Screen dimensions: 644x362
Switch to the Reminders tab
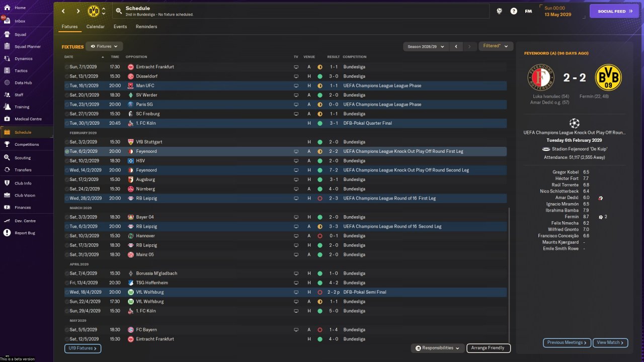coord(146,27)
